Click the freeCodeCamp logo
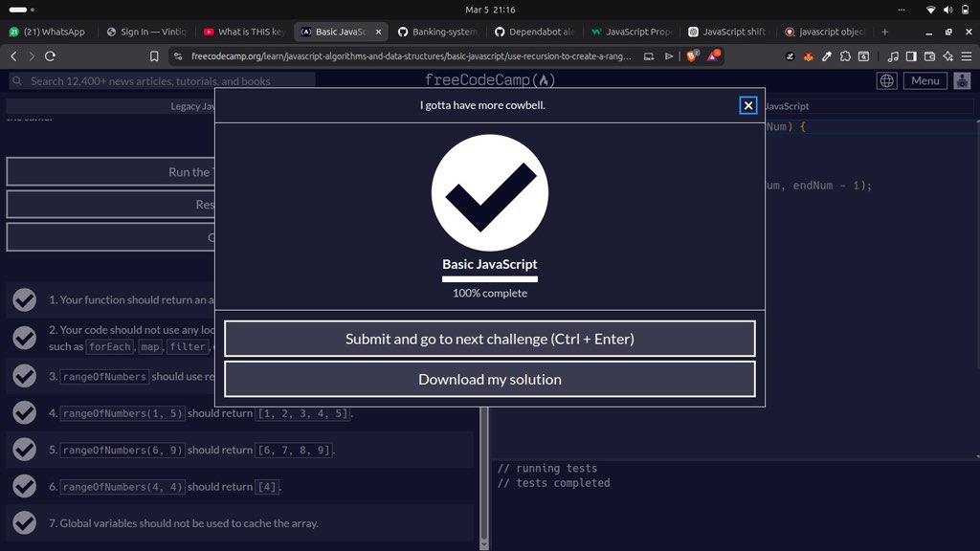Viewport: 980px width, 551px height. [490, 80]
